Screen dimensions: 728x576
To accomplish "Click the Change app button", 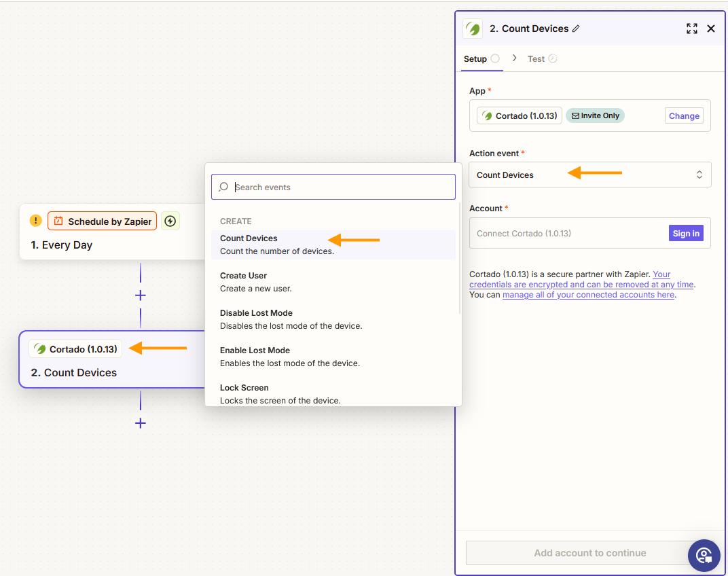I will tap(684, 115).
